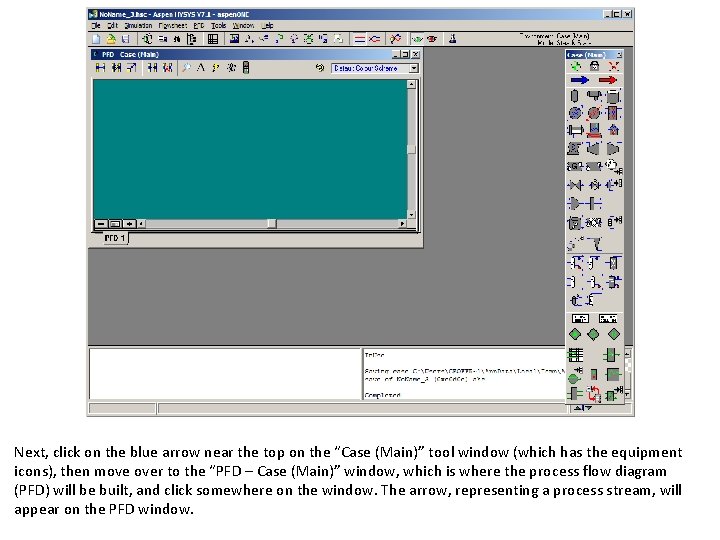Image resolution: width=720 pixels, height=540 pixels.
Task: Select the Air Cooler icon
Action: pos(595,130)
